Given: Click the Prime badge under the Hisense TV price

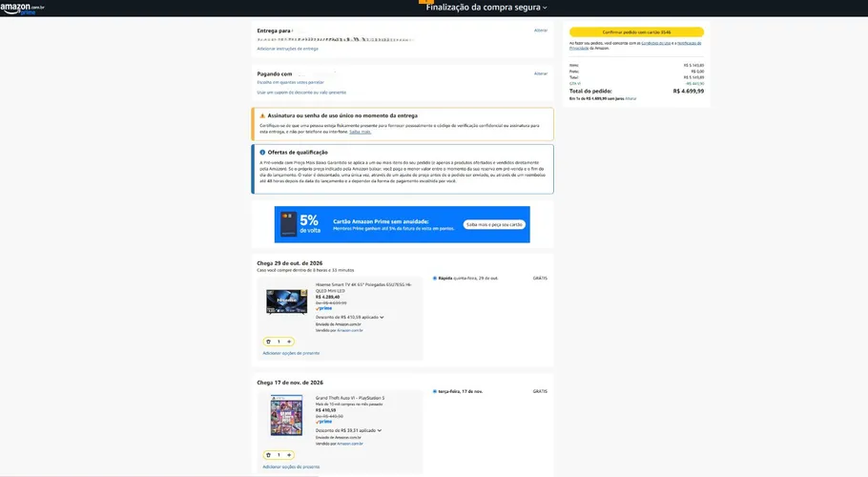Looking at the screenshot, I should point(324,308).
